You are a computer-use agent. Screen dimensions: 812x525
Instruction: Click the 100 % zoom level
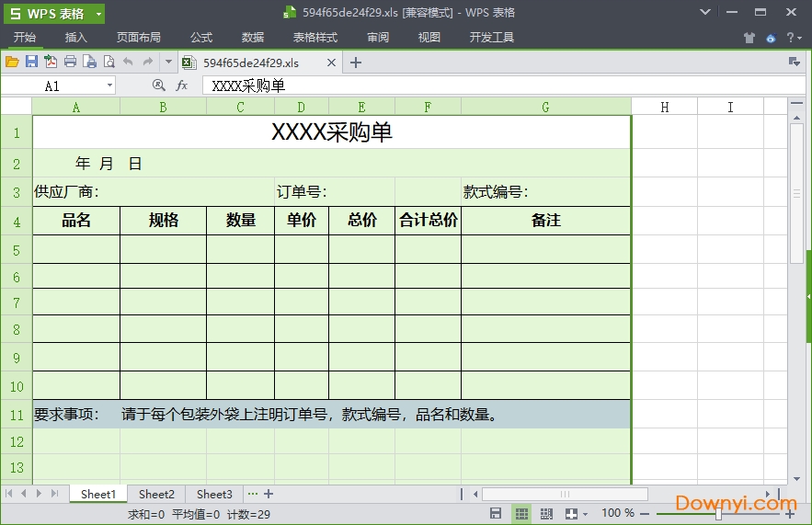click(x=618, y=513)
